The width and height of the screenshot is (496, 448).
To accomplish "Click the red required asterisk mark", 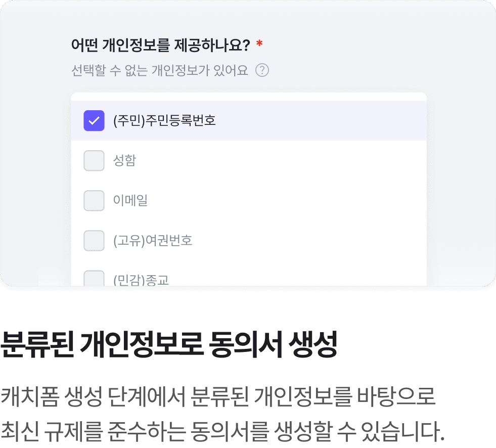I will point(259,43).
